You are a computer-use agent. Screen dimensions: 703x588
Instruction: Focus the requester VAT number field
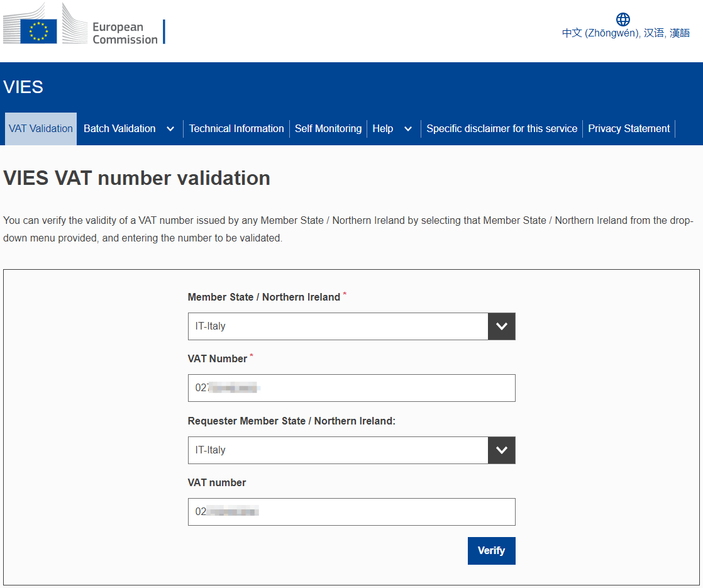click(x=351, y=512)
